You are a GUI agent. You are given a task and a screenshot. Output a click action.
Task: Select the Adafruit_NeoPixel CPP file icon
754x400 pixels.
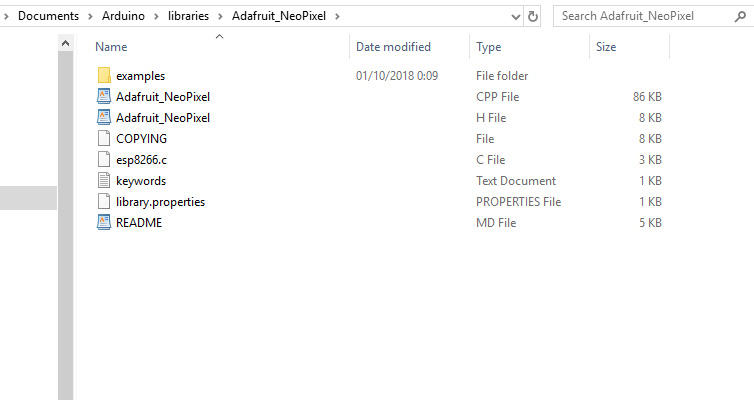point(104,97)
